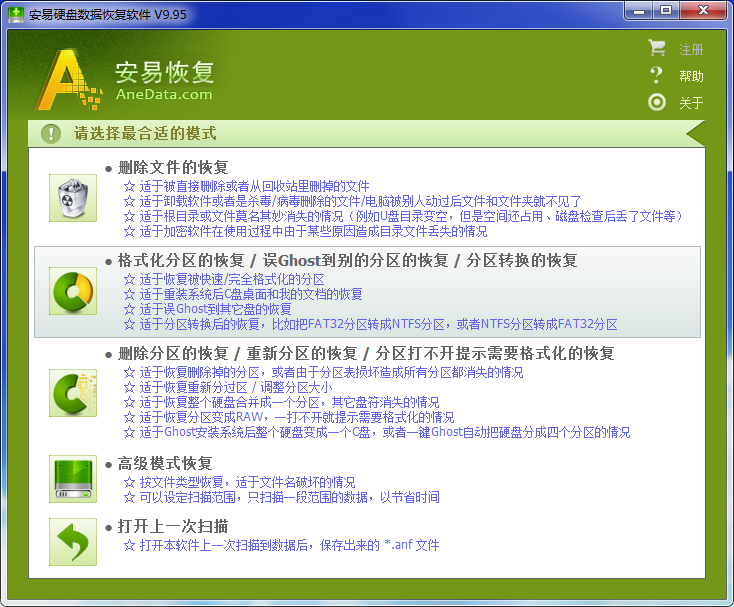
Task: Click text about 根目录或文件莫名其妙消失
Action: (412, 216)
